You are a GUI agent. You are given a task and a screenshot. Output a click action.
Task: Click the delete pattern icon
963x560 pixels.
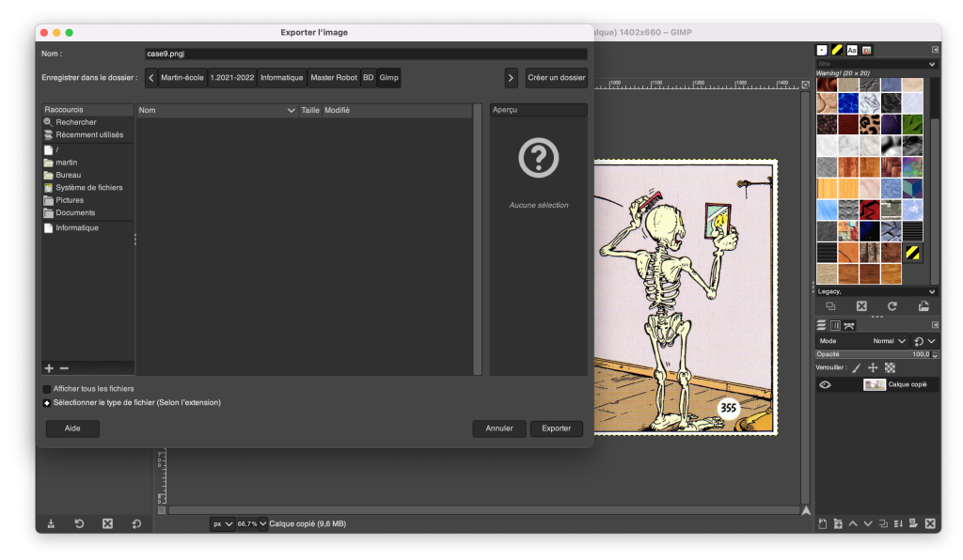(861, 306)
